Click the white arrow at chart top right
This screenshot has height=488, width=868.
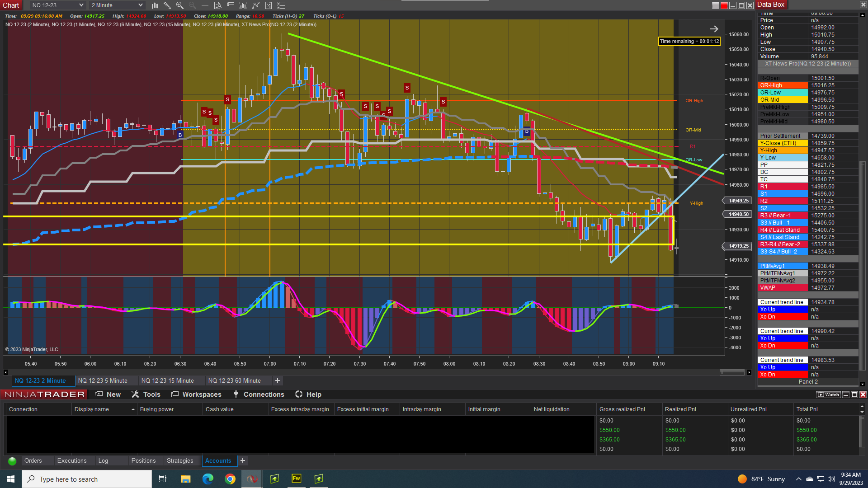point(714,29)
